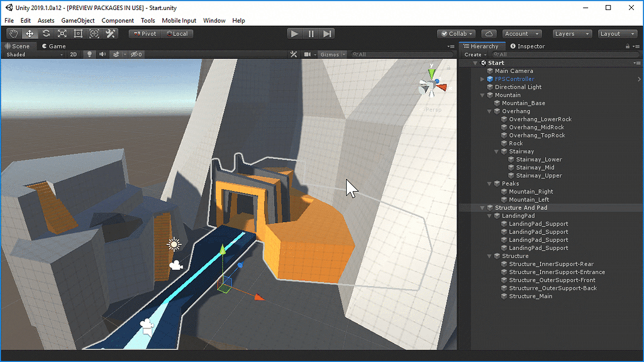The height and width of the screenshot is (362, 644).
Task: Select the custom editor tools icon
Action: point(110,34)
